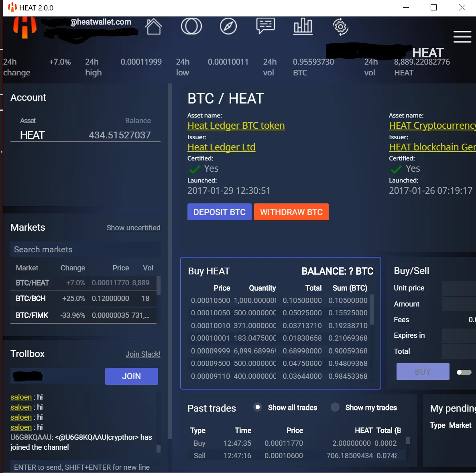The height and width of the screenshot is (473, 476).
Task: Click the HEAT flame logo
Action: (24, 27)
